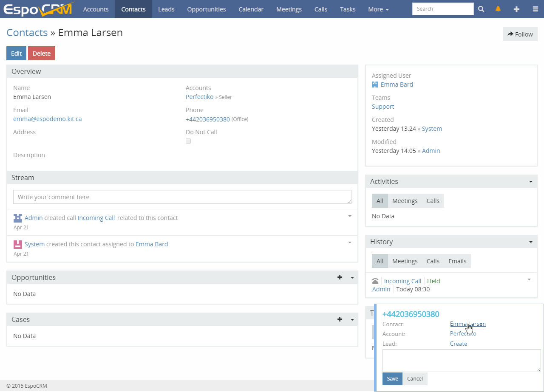Open Emma Larsen link in call popup

(x=467, y=324)
